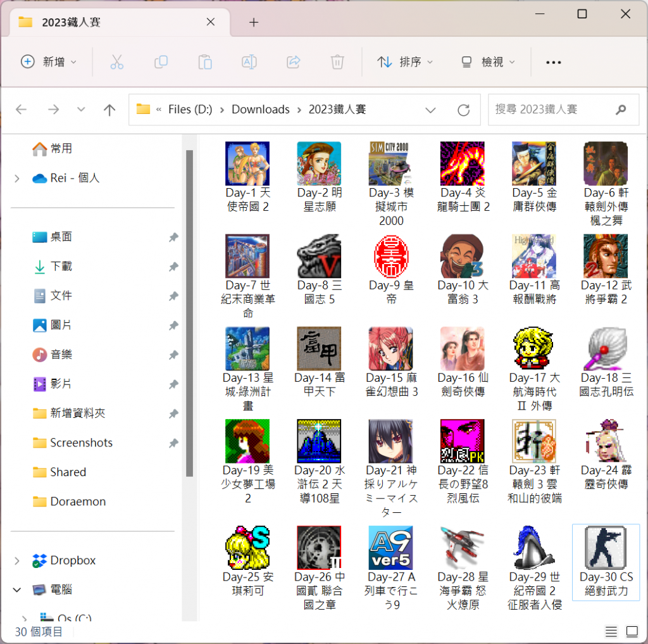Switch to large icons view in status bar
The height and width of the screenshot is (644, 648).
pyautogui.click(x=632, y=631)
